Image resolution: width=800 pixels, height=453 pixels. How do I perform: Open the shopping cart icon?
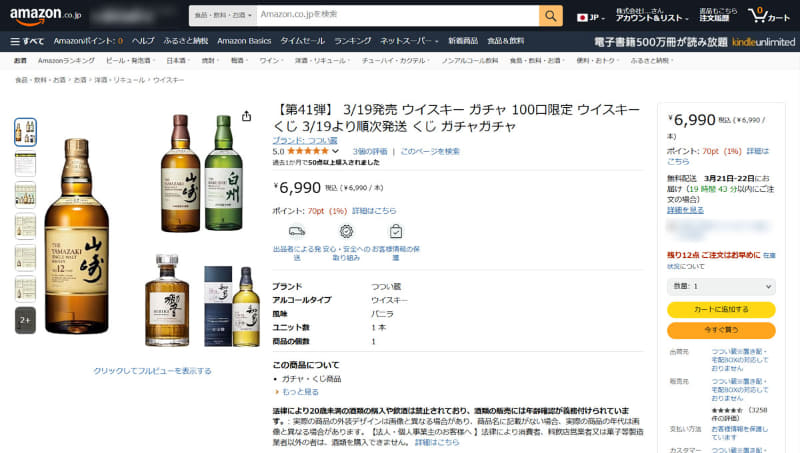(769, 15)
